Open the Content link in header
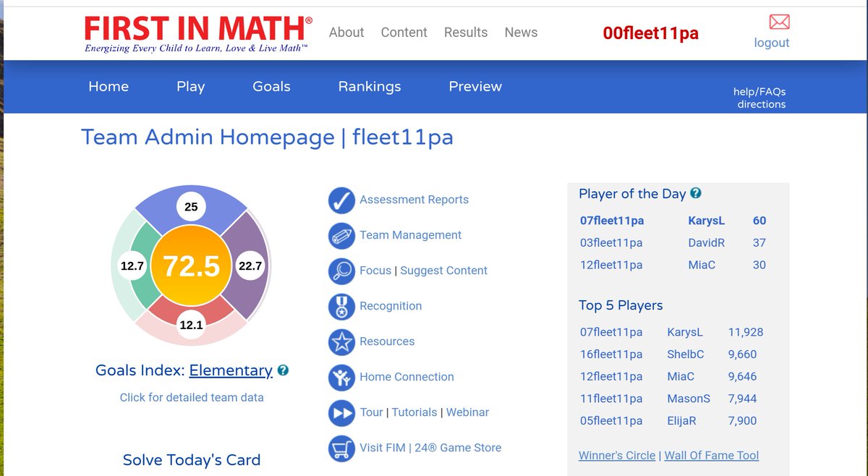This screenshot has height=476, width=868. click(404, 33)
